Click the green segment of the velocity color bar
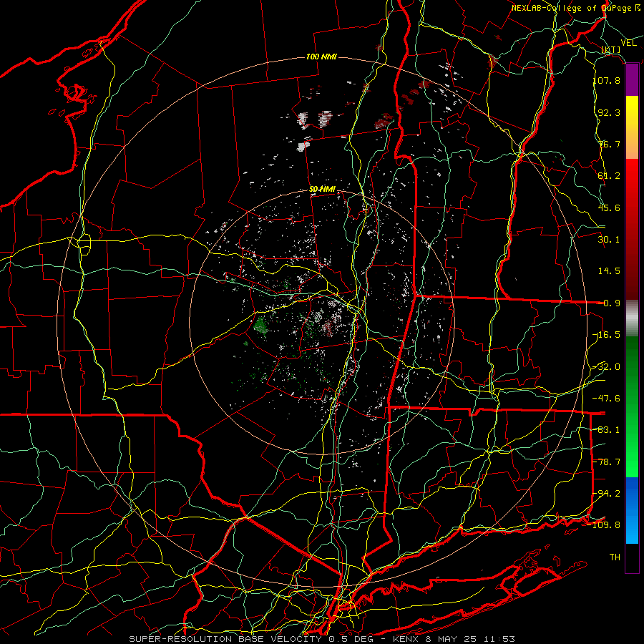Image resolution: width=644 pixels, height=644 pixels. (x=632, y=406)
